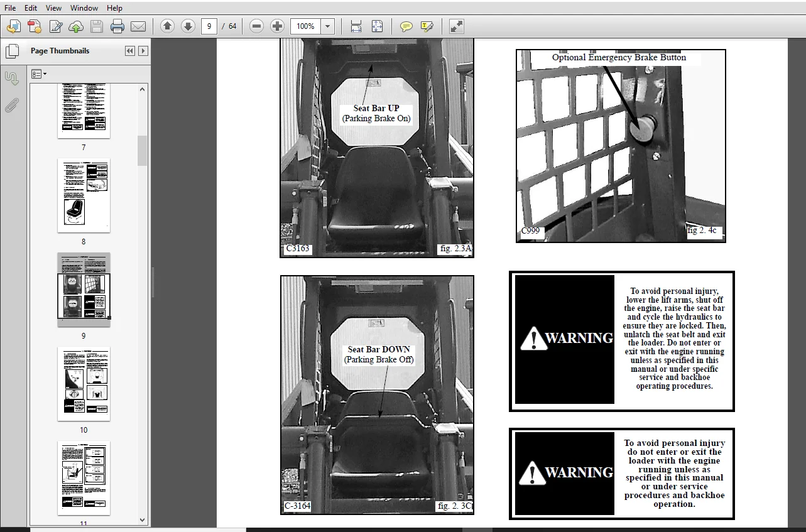Click the 'Seat Bar UP' label text

(376, 109)
